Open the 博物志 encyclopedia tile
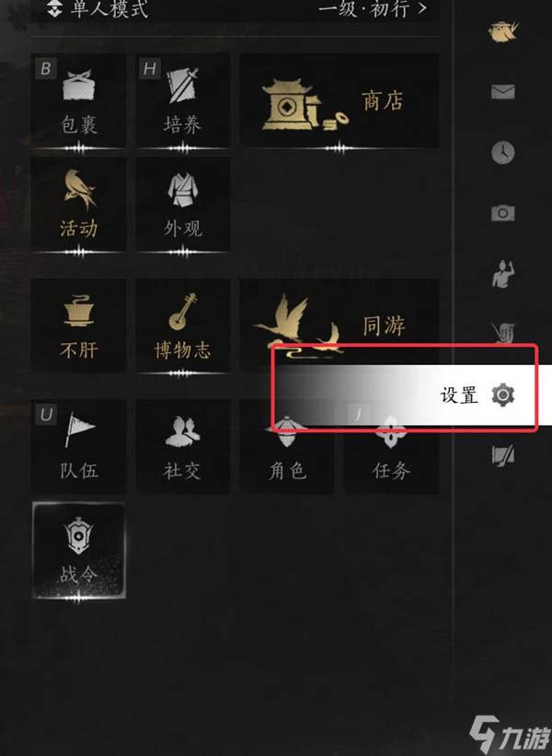 183,326
